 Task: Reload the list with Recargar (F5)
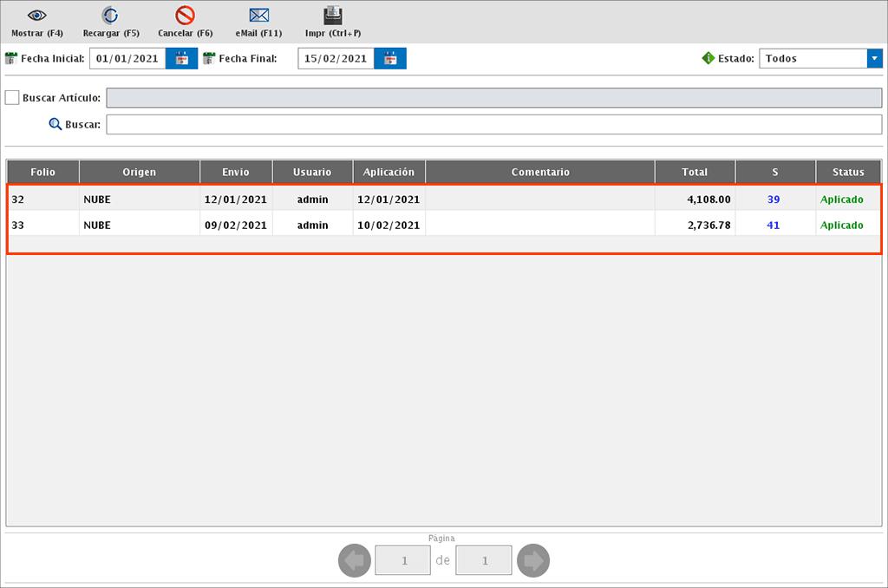(111, 16)
